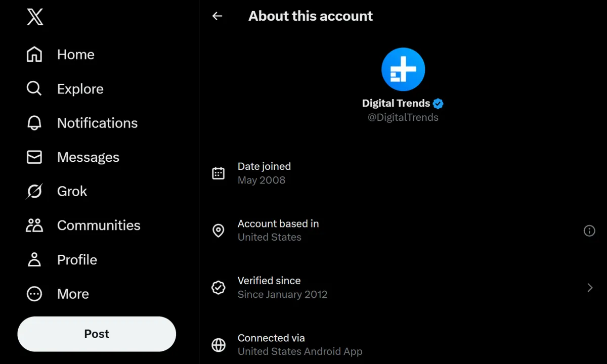Click the Home house icon

34,55
